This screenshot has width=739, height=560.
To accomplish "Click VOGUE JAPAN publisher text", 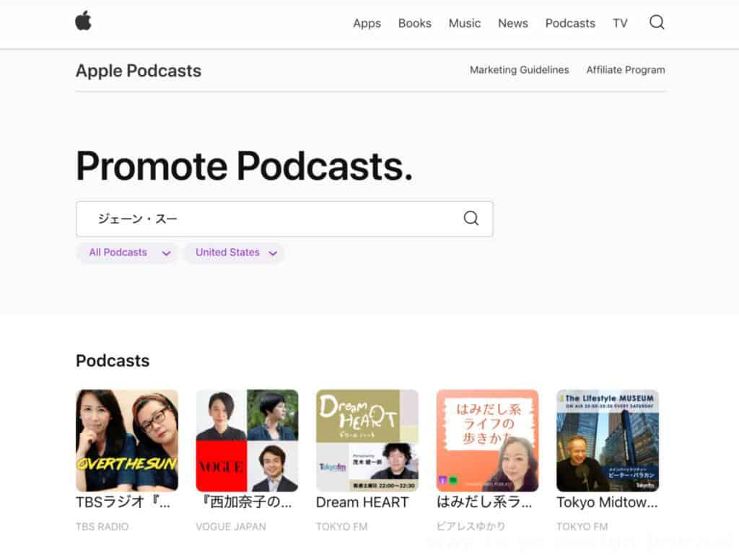I will coord(231,527).
